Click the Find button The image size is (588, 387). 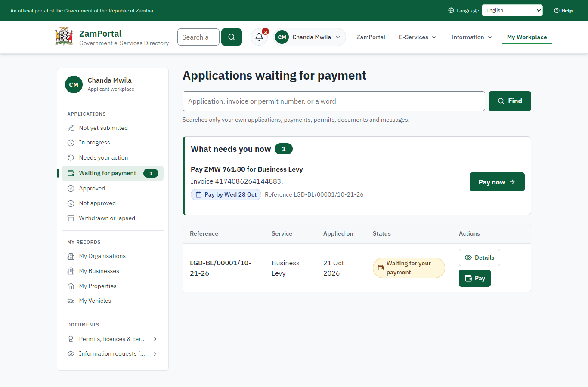510,101
